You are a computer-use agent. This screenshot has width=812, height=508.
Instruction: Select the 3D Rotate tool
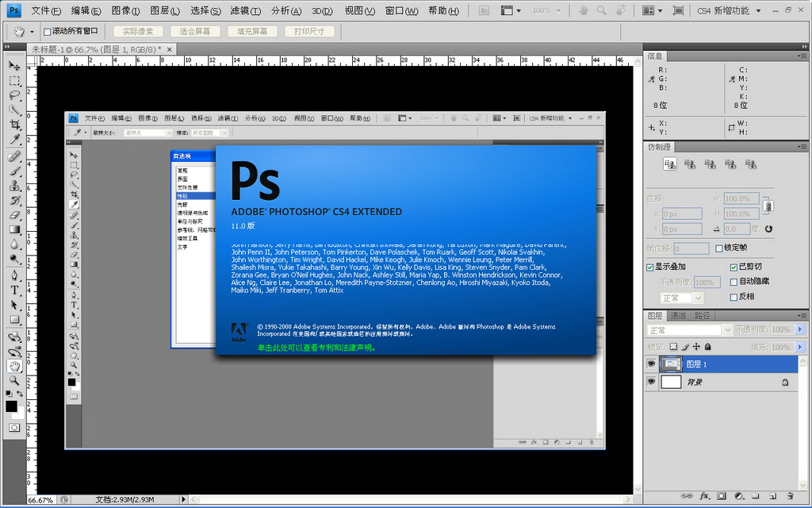point(14,337)
